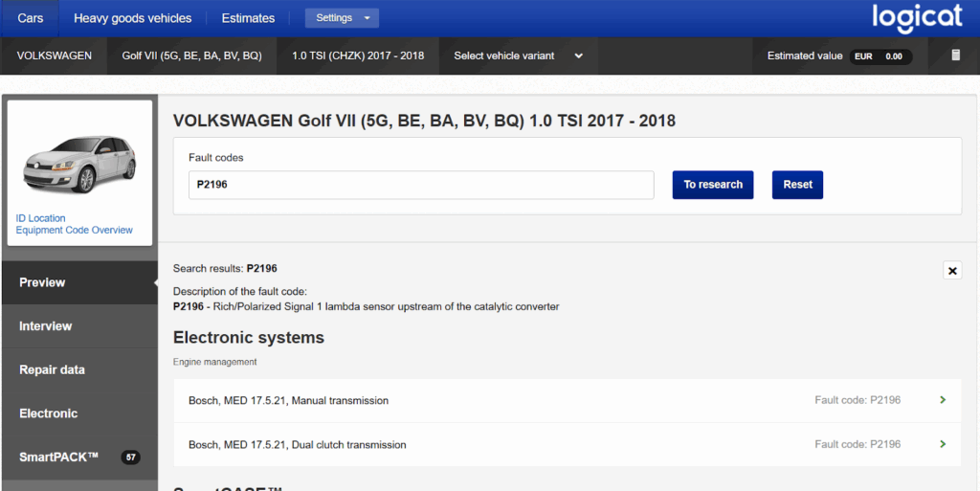Open the Select vehicle variant dropdown
Image resolution: width=980 pixels, height=491 pixels.
518,56
